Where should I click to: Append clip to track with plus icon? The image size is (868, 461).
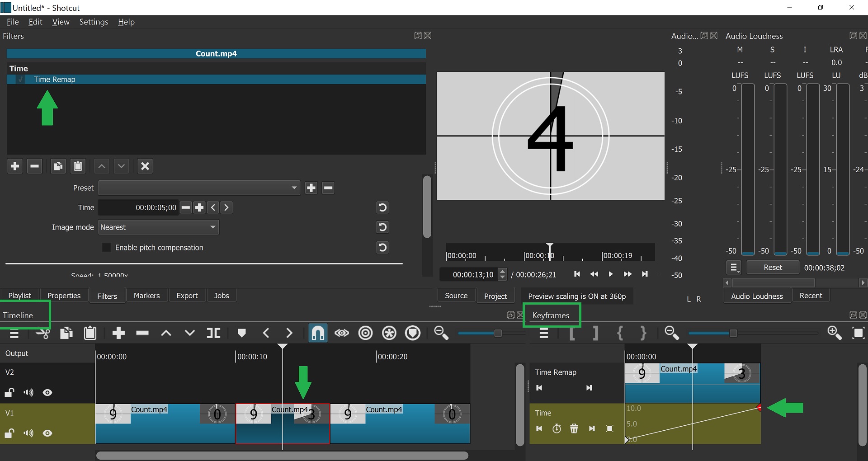pos(118,334)
